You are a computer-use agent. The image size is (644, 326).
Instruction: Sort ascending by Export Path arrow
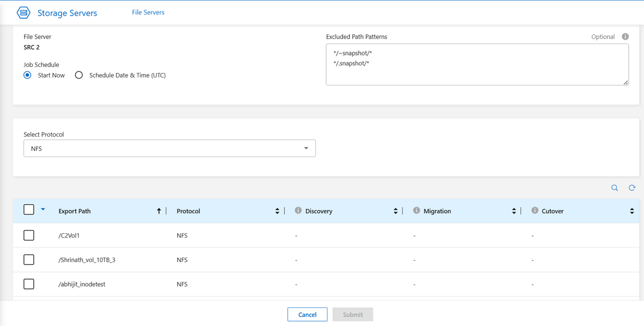(x=159, y=211)
